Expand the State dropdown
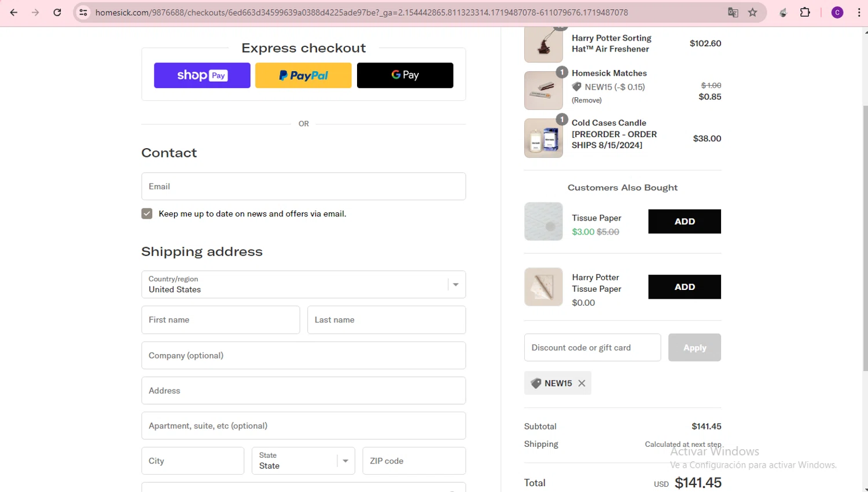The width and height of the screenshot is (868, 492). pos(303,461)
